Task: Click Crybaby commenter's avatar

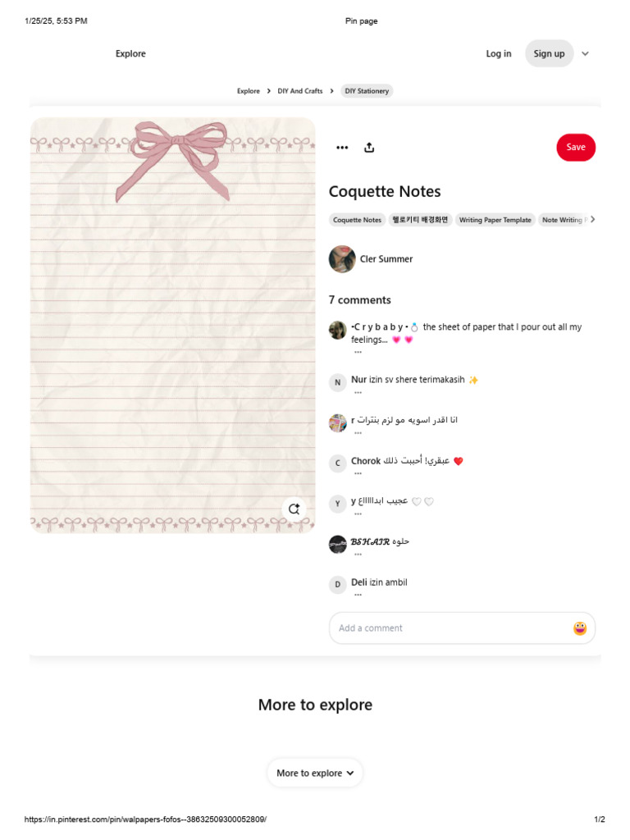Action: [337, 330]
